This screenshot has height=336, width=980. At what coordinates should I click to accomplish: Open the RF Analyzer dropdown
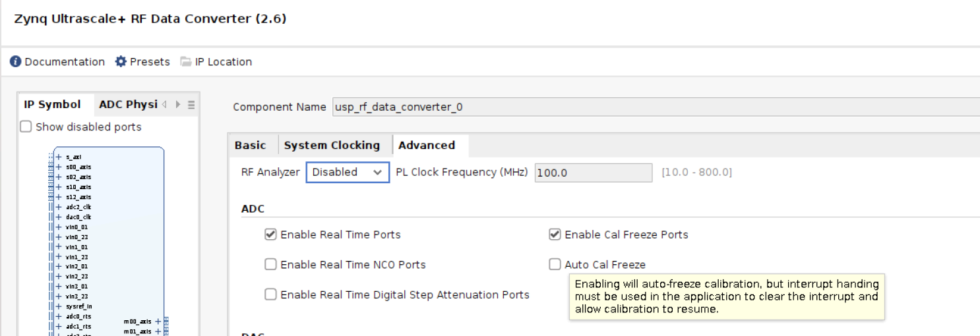pyautogui.click(x=347, y=172)
